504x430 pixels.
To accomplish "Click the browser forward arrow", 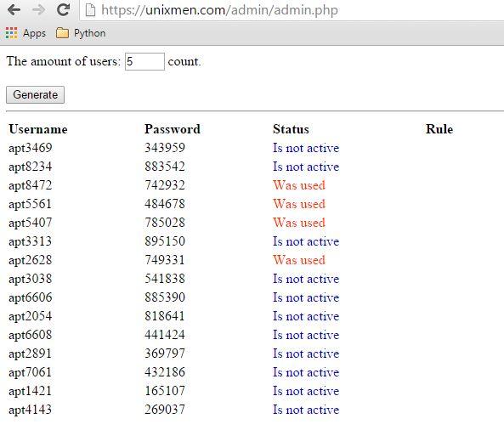I will point(38,10).
